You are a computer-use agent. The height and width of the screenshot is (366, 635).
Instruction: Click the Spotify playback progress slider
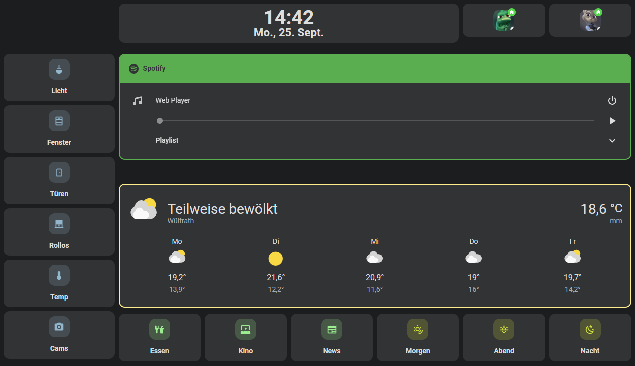tap(376, 121)
